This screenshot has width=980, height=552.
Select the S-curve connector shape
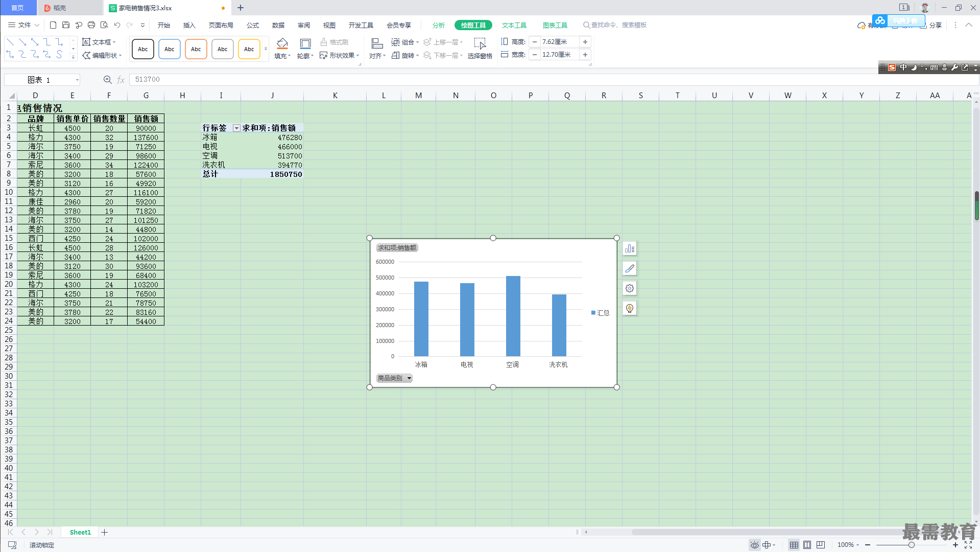pyautogui.click(x=59, y=54)
